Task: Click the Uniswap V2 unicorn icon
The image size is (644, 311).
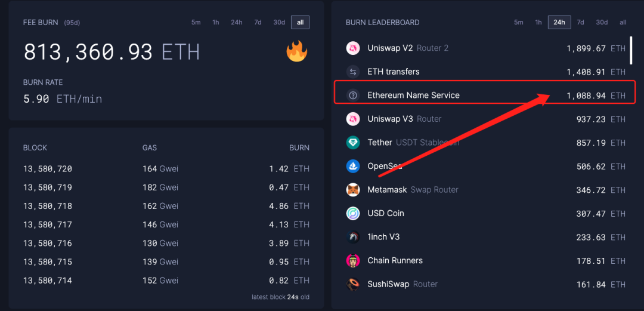Action: click(x=353, y=48)
